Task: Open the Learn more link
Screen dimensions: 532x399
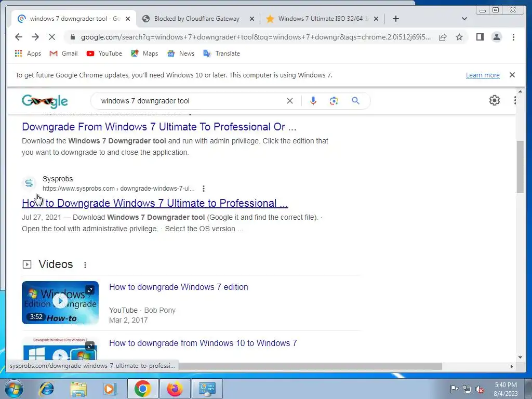Action: click(483, 75)
